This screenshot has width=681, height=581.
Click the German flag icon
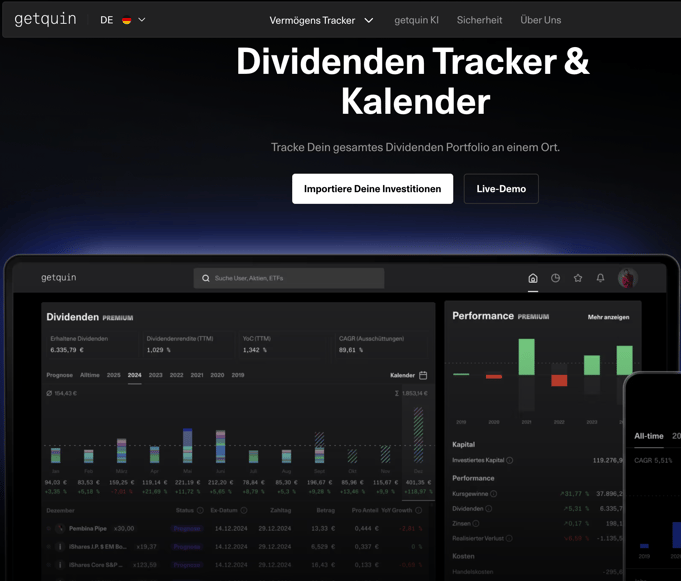click(x=126, y=20)
